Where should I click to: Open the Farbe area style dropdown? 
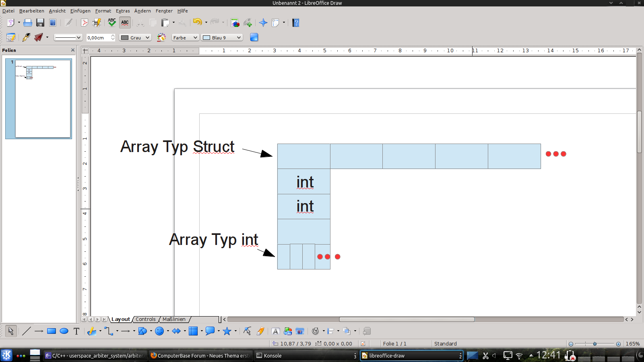pos(185,37)
